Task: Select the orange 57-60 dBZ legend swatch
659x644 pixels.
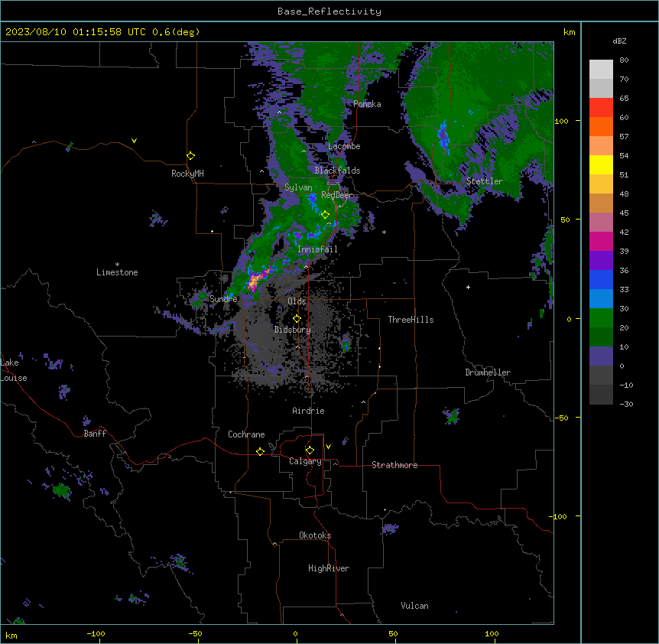Action: tap(601, 126)
